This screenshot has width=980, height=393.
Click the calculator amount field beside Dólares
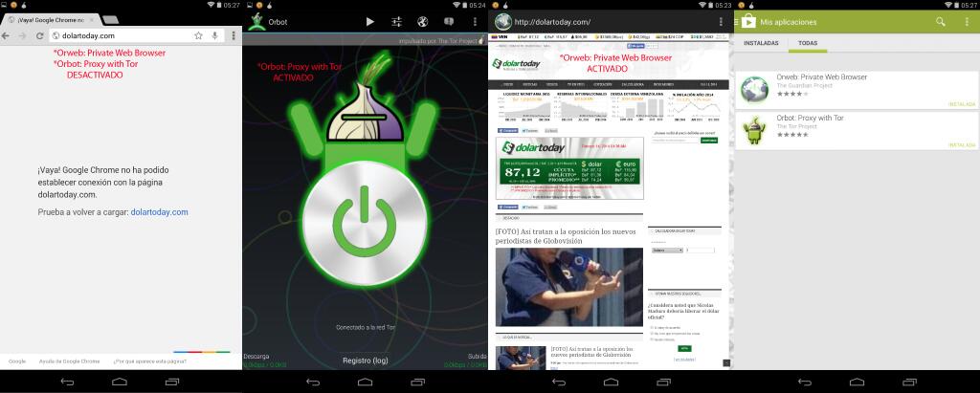700,250
